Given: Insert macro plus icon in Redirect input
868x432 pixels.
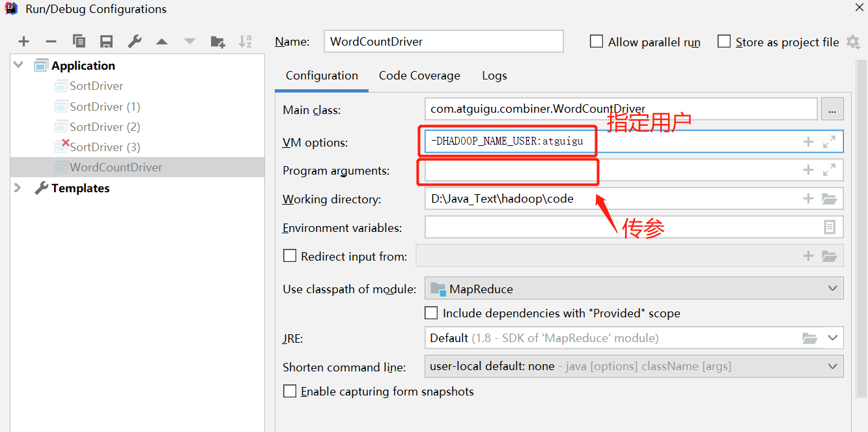Looking at the screenshot, I should 808,256.
